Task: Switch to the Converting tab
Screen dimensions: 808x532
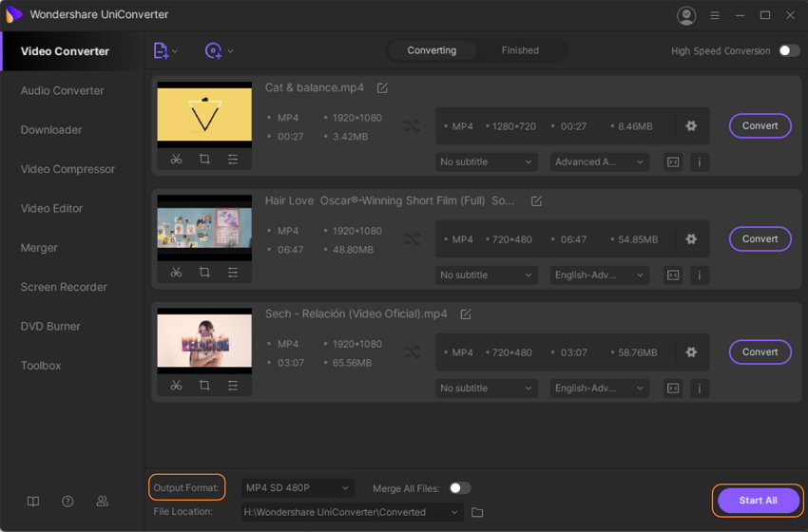Action: 432,50
